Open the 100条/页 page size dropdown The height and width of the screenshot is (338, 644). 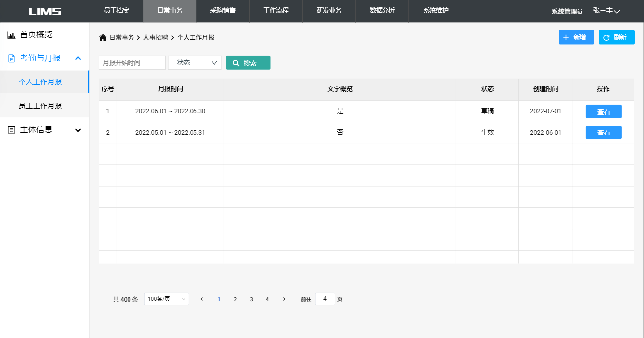166,299
